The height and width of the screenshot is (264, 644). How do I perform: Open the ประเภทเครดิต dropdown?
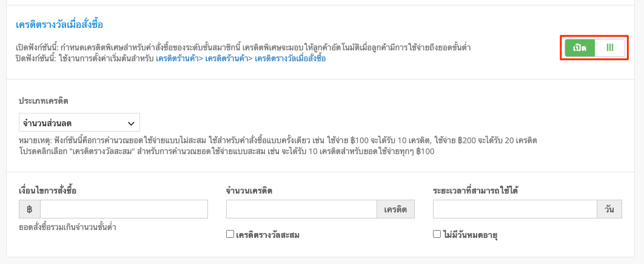pyautogui.click(x=79, y=123)
